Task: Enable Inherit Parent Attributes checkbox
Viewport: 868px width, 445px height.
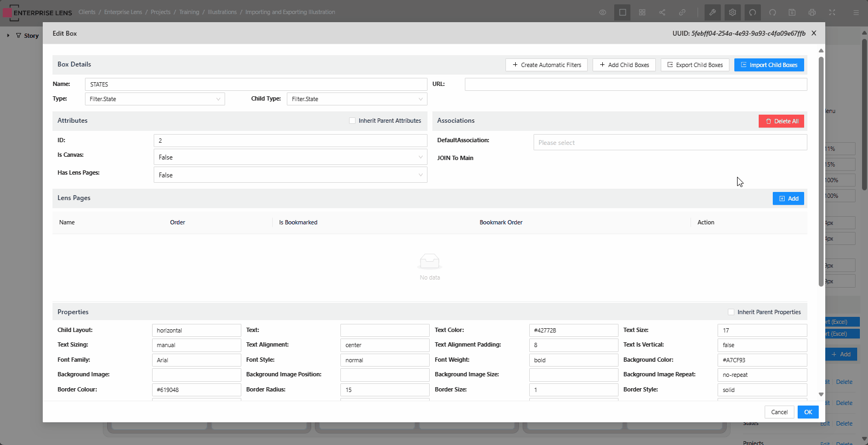Action: [x=352, y=121]
